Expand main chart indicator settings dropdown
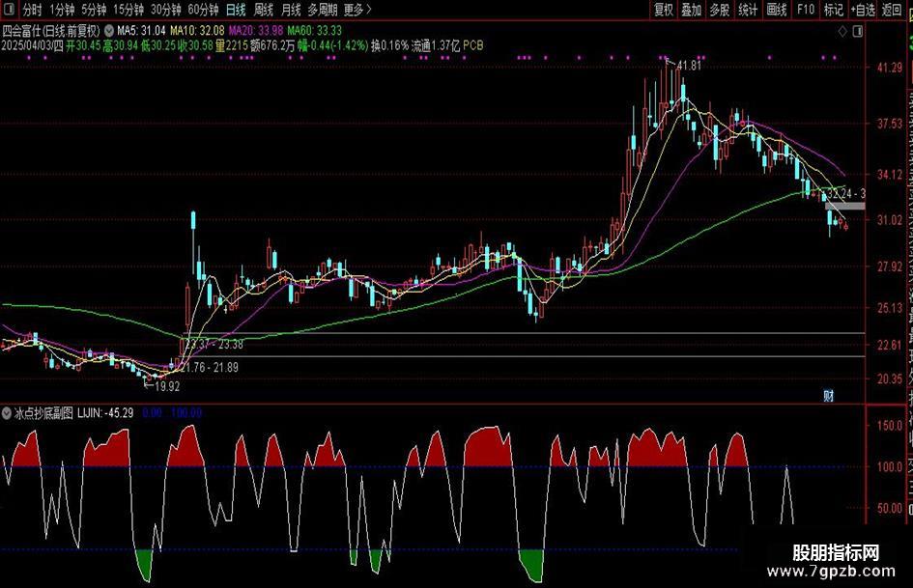Image resolution: width=913 pixels, height=588 pixels. click(x=109, y=31)
